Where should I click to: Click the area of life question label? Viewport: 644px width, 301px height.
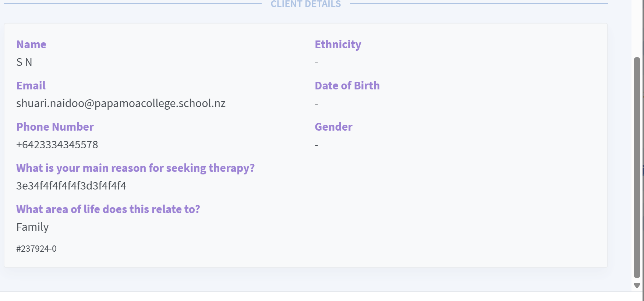[x=108, y=209]
